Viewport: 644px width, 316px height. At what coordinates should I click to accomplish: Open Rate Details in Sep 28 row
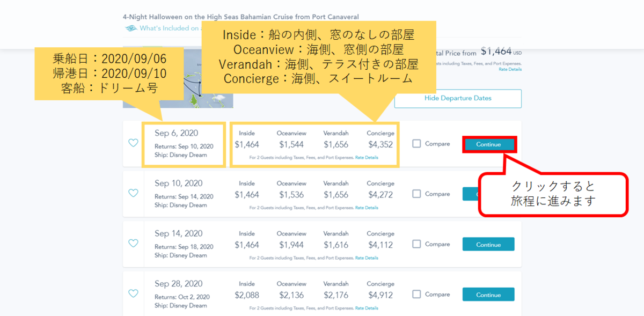(x=367, y=308)
